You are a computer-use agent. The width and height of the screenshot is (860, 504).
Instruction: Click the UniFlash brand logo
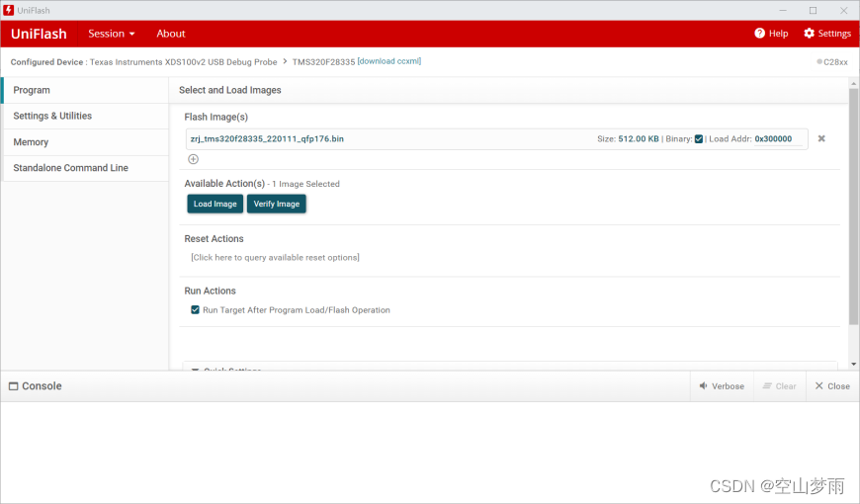tap(39, 34)
